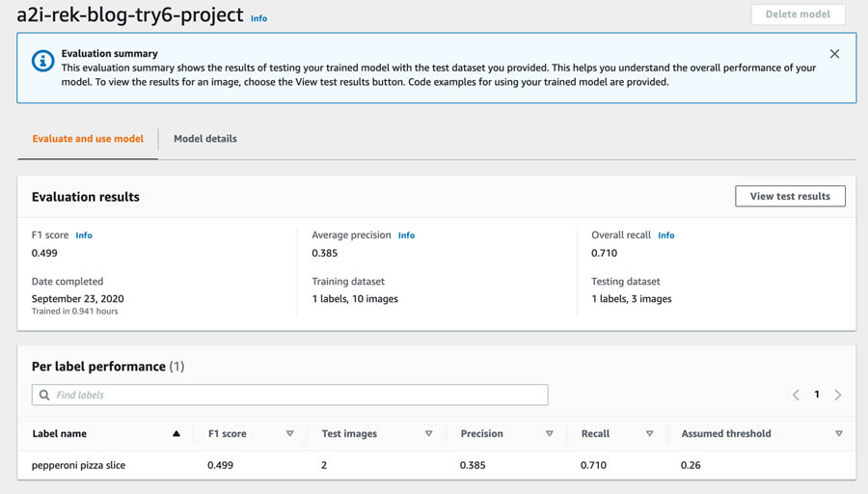Sort by F1 score column arrow
Image resolution: width=868 pixels, height=494 pixels.
point(289,433)
